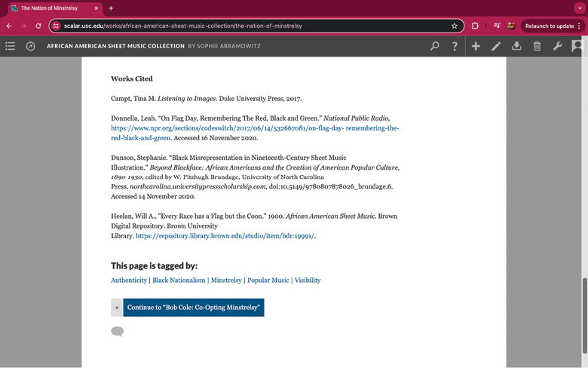Image resolution: width=588 pixels, height=368 pixels.
Task: Open the Black Nationalism tag link
Action: click(x=179, y=281)
